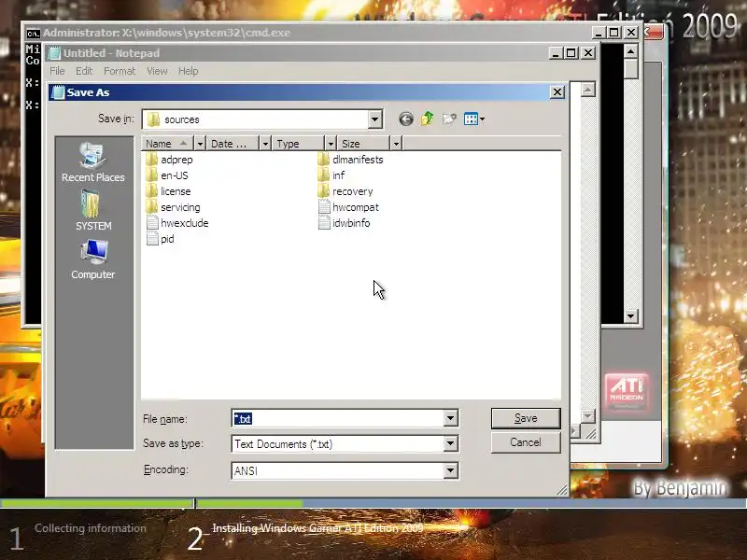747x560 pixels.
Task: Open the Notepad Edit menu
Action: point(84,71)
